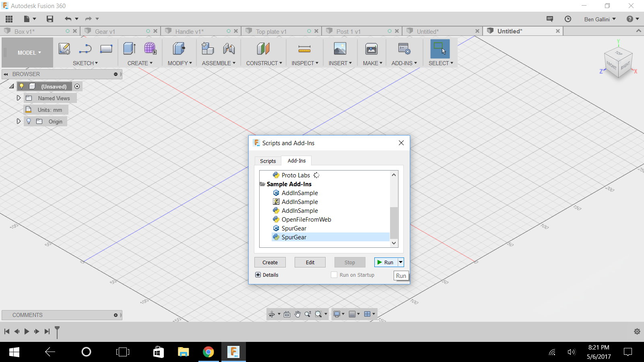Open the CREATE menu
Screen dimensions: 644x362
(x=140, y=63)
